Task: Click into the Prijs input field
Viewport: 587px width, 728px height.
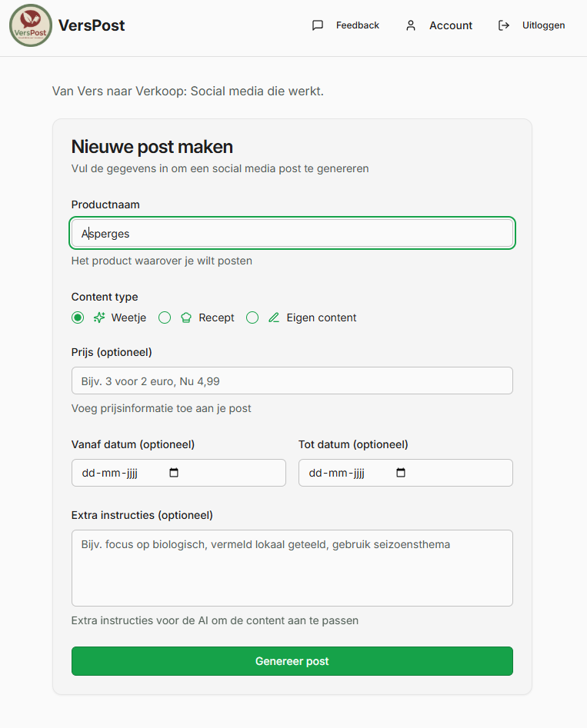Action: [x=292, y=381]
